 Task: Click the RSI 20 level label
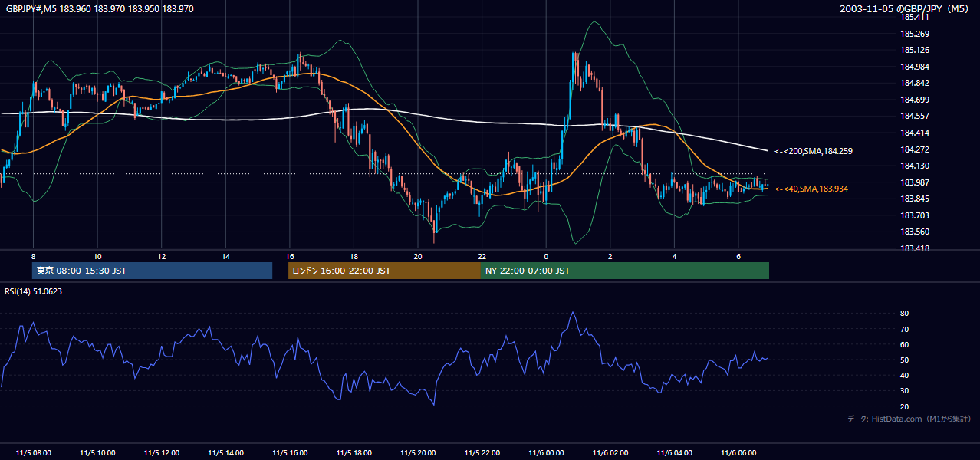pyautogui.click(x=905, y=406)
